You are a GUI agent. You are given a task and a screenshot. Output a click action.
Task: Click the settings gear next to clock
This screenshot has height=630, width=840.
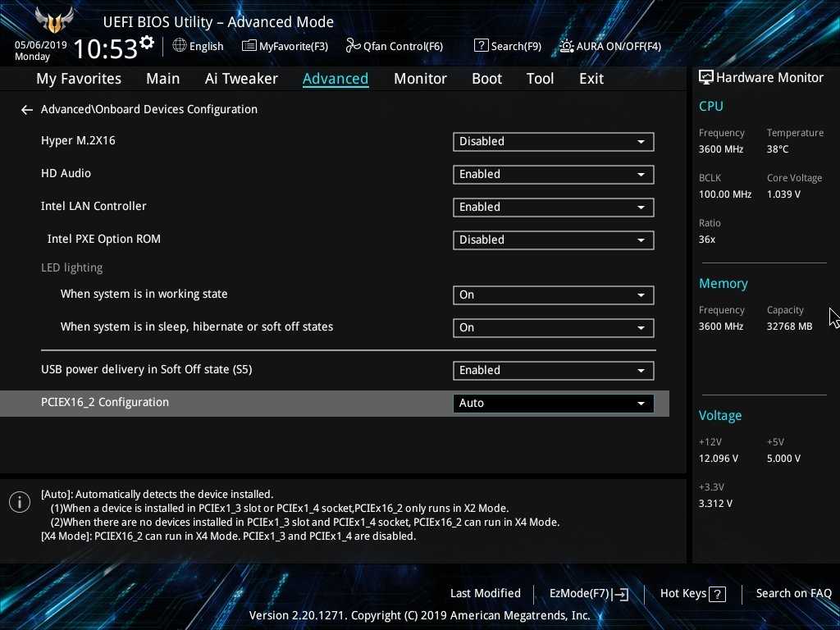tap(147, 43)
